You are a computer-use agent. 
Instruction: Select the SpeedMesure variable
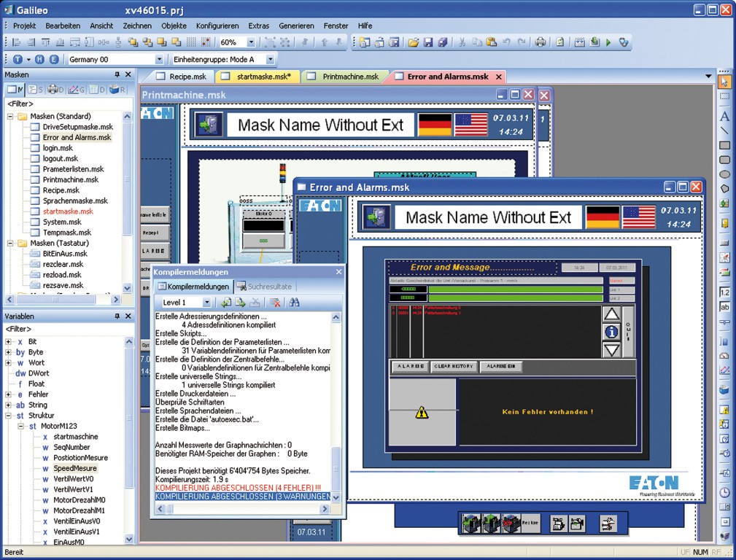tap(75, 468)
